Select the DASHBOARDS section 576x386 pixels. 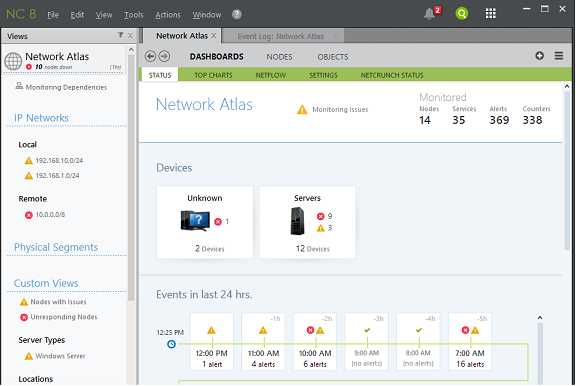coord(216,57)
